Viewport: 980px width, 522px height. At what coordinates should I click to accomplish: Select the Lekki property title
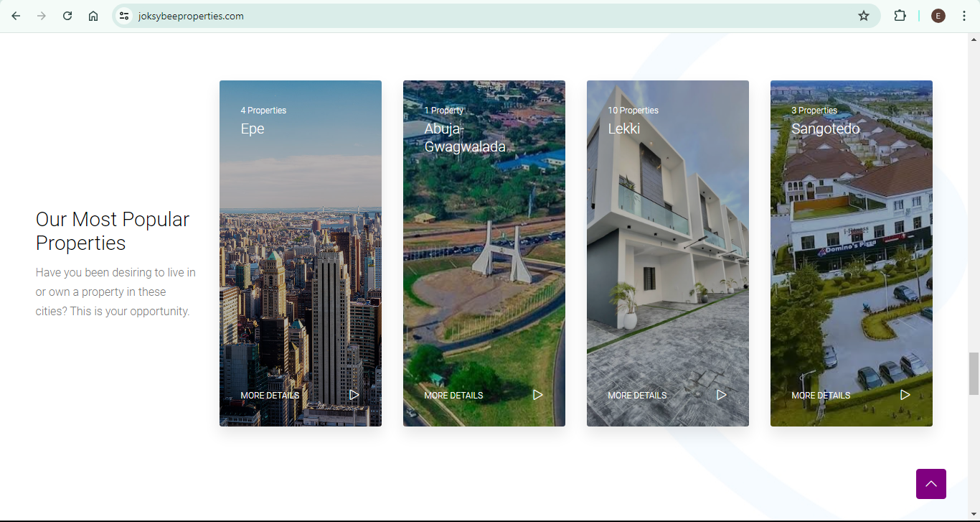tap(624, 129)
